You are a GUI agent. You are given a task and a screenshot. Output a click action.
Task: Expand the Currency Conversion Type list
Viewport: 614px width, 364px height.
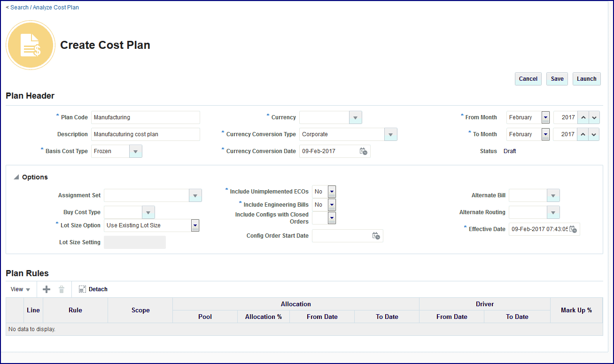[391, 134]
